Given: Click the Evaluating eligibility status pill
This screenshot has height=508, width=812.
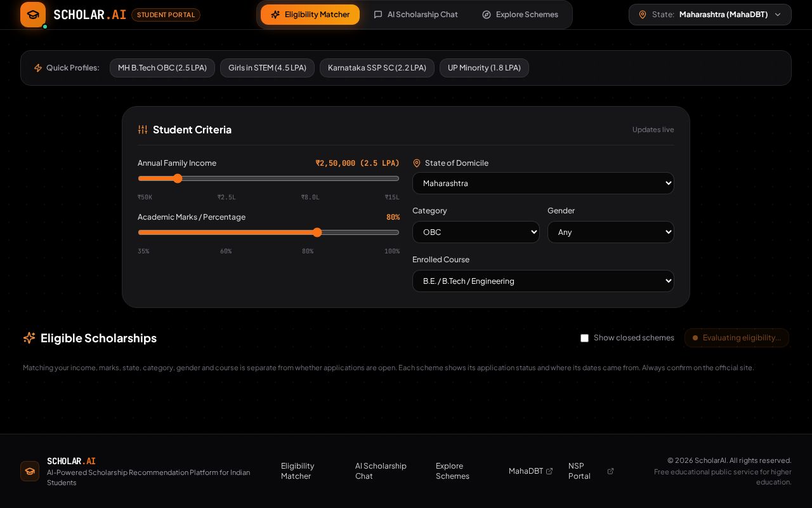Looking at the screenshot, I should point(737,338).
